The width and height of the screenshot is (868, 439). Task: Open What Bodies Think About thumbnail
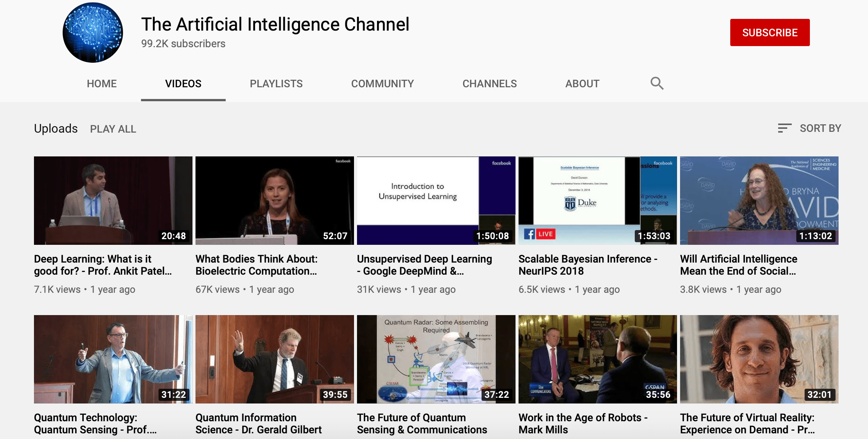[274, 200]
